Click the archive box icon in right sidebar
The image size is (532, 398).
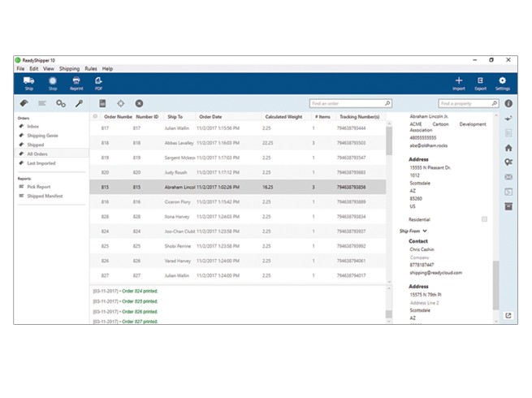(x=508, y=206)
